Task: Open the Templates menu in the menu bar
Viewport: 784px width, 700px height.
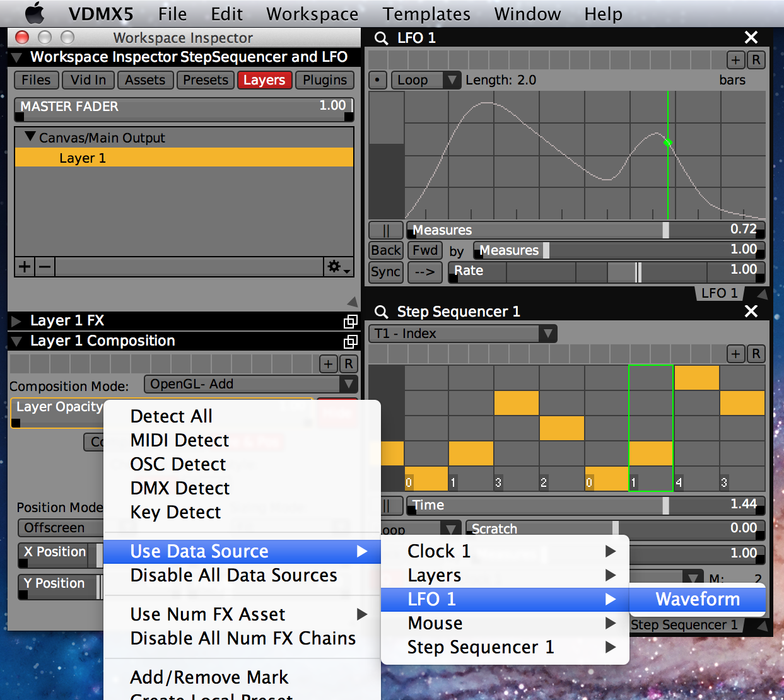Action: tap(426, 14)
